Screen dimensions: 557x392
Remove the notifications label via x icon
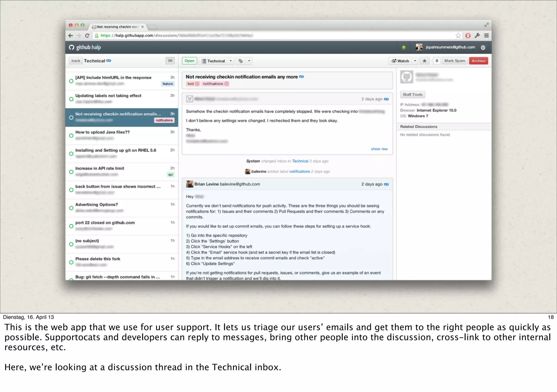pos(227,84)
